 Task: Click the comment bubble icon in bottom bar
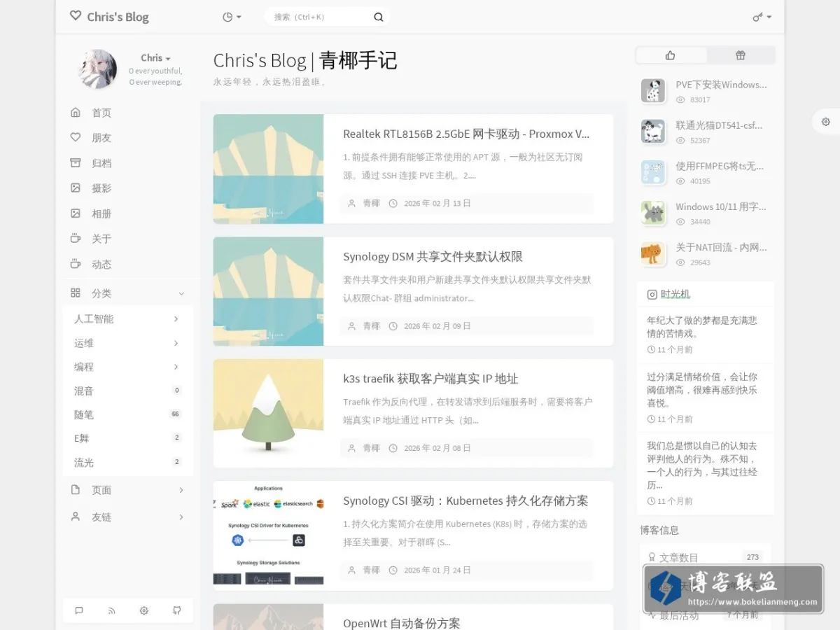(79, 610)
